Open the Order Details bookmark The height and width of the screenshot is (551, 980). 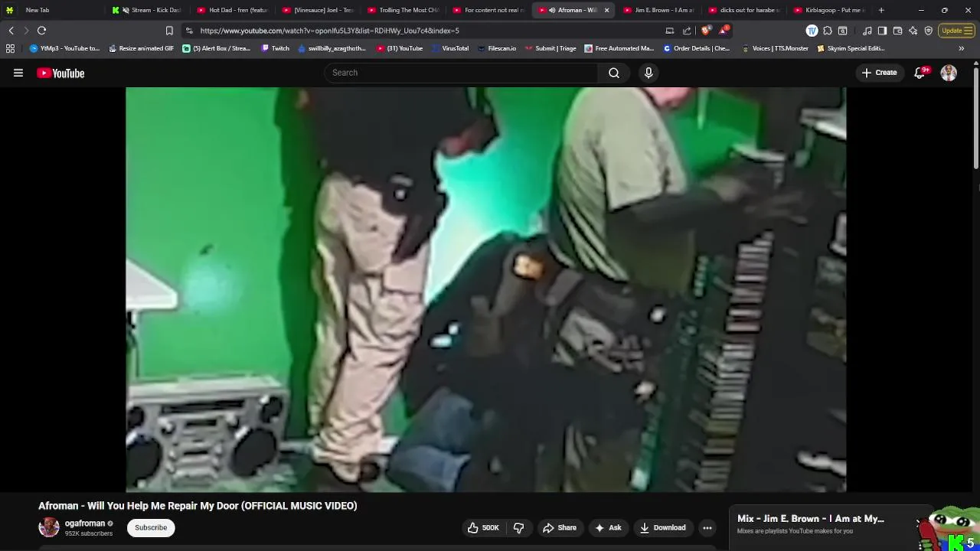point(697,48)
